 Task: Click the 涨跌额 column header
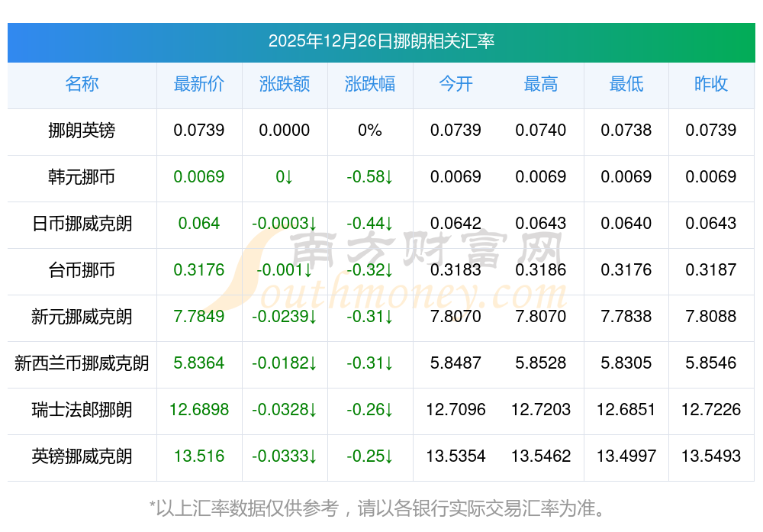click(x=285, y=84)
